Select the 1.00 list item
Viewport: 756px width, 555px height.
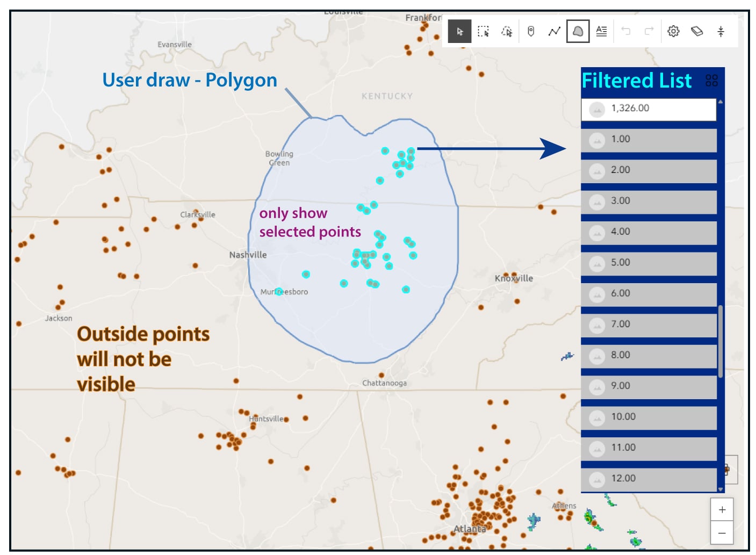649,140
